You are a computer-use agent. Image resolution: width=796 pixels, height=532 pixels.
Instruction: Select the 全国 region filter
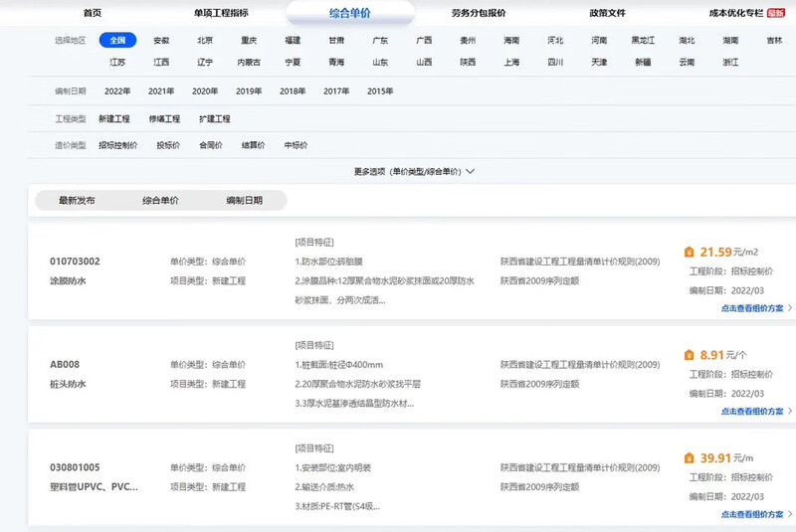(117, 41)
